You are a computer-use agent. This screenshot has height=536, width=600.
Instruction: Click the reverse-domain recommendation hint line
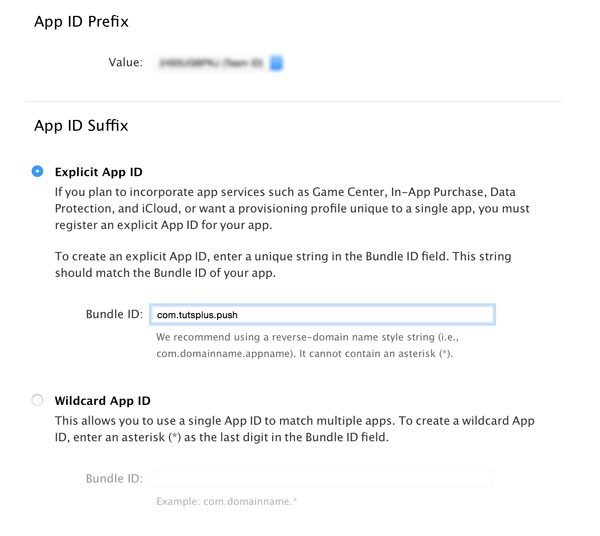[307, 337]
